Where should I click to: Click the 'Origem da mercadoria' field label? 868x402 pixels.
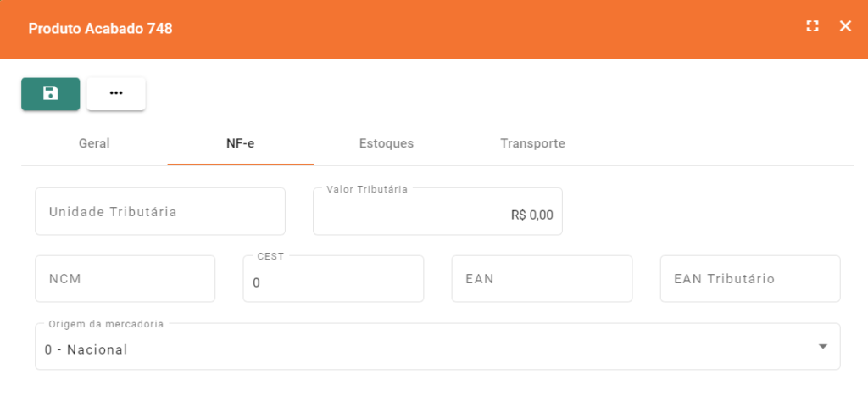(x=107, y=324)
